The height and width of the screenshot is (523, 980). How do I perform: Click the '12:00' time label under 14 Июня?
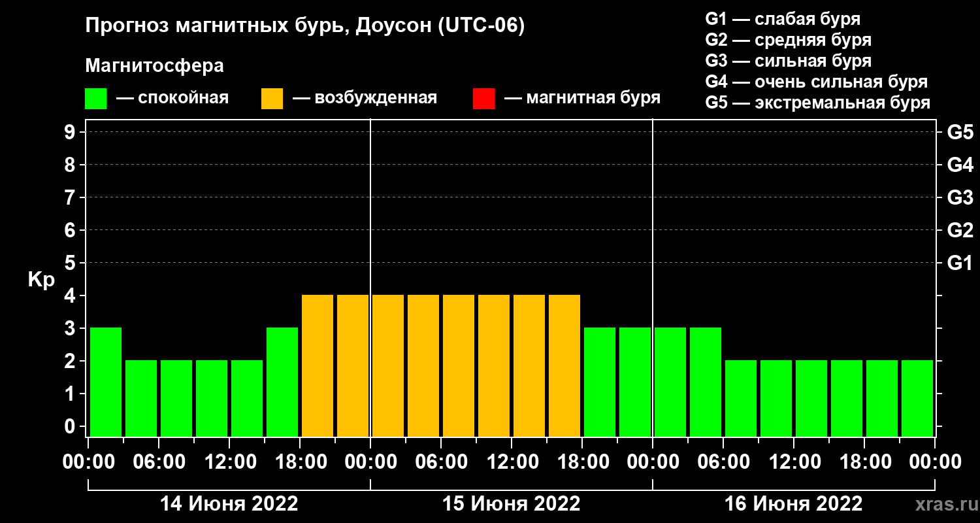point(230,462)
